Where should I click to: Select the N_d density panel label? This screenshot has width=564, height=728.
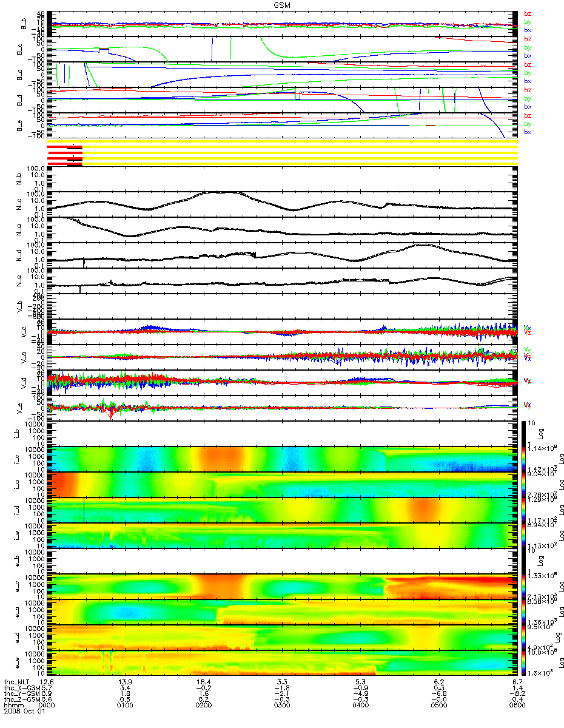[20, 254]
